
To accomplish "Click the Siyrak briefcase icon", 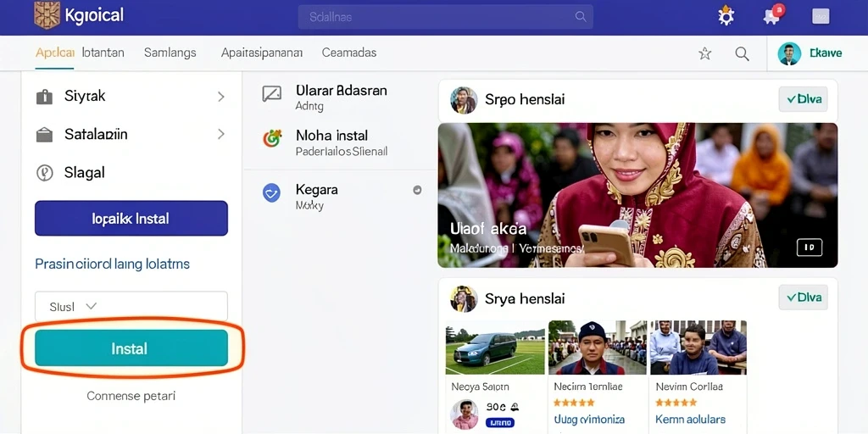I will 44,97.
